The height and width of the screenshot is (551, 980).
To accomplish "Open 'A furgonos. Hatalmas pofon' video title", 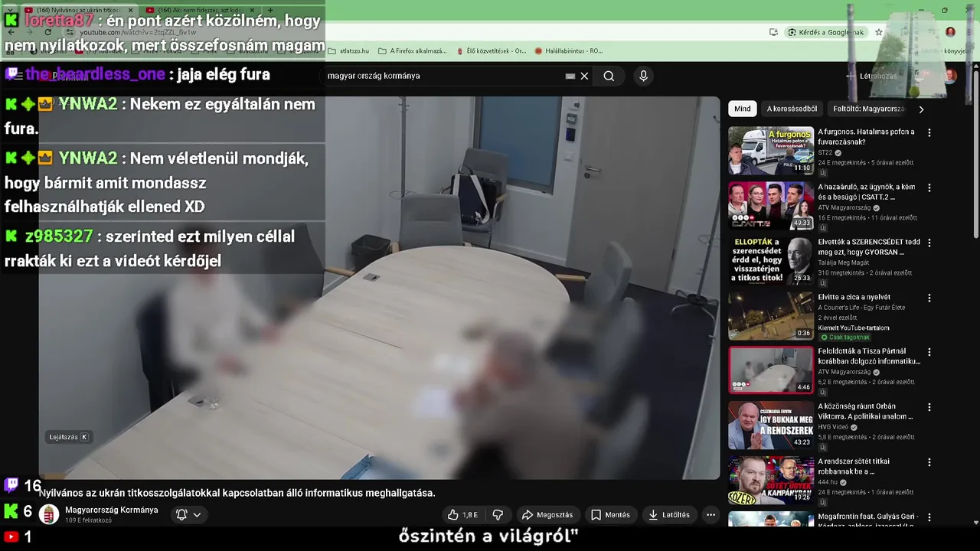I will [x=866, y=137].
